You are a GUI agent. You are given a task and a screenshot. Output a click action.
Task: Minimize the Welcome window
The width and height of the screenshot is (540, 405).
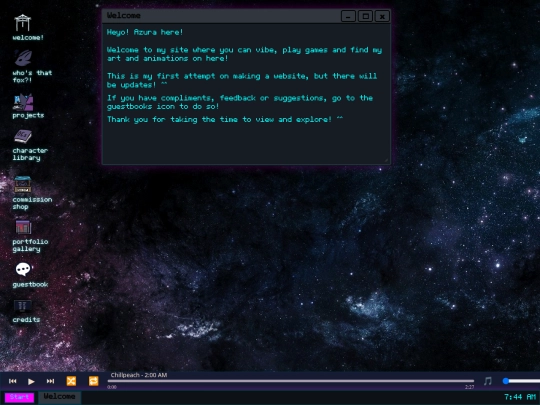[348, 16]
